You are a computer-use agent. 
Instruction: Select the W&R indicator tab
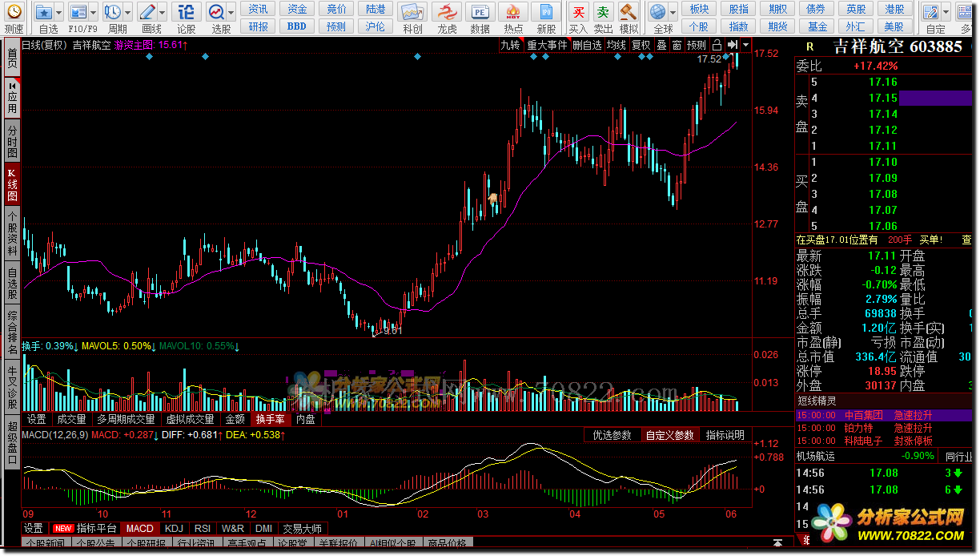tap(233, 529)
